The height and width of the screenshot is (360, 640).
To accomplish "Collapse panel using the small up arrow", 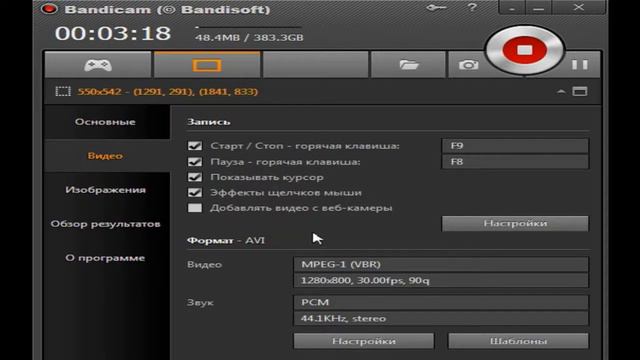I will point(561,91).
